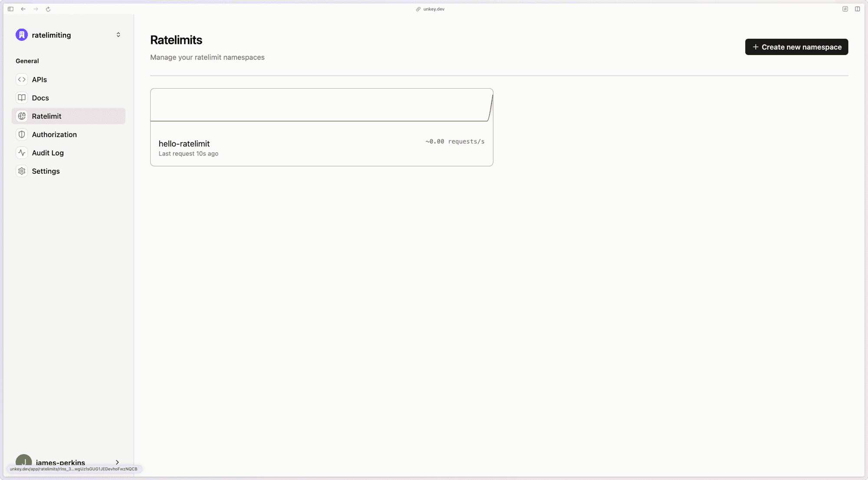Click the Create new namespace button

tap(796, 46)
